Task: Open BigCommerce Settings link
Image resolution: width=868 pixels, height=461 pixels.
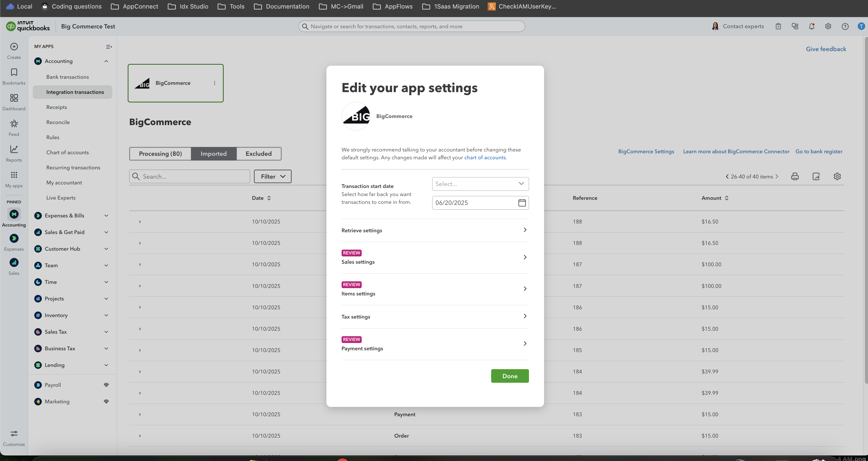Action: [x=646, y=151]
